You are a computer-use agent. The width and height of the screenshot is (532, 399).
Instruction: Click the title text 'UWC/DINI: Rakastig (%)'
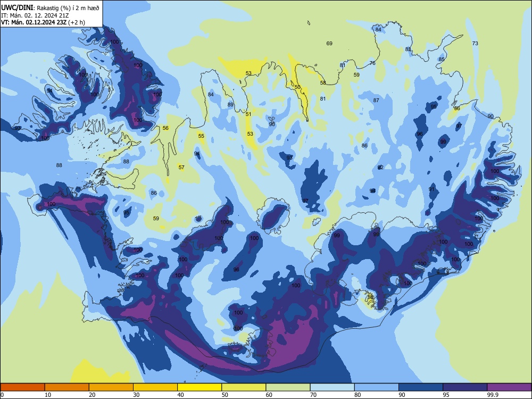pos(35,8)
